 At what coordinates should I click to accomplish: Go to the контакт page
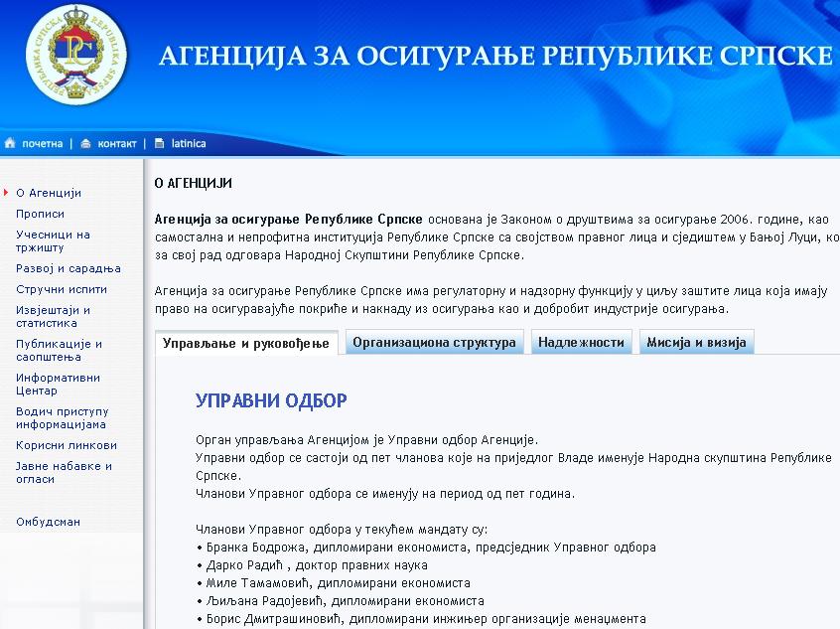tap(116, 143)
